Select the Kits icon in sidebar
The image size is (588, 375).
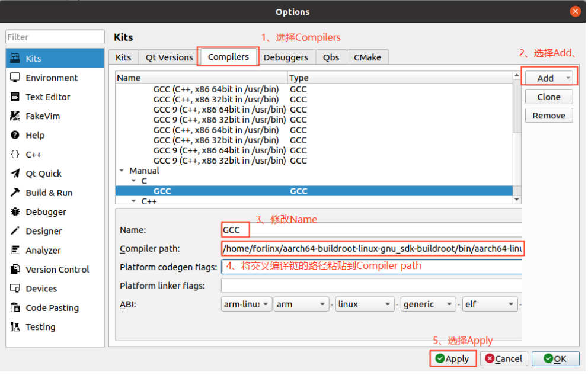tap(15, 58)
